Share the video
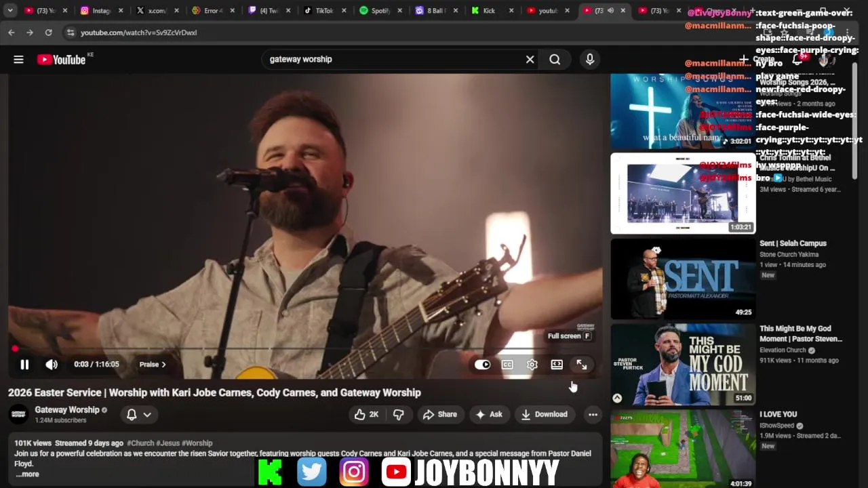Screen dimensions: 868x488 (440, 414)
